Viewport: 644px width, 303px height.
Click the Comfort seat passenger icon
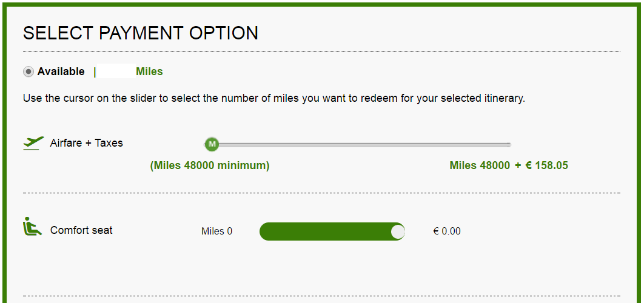[33, 226]
